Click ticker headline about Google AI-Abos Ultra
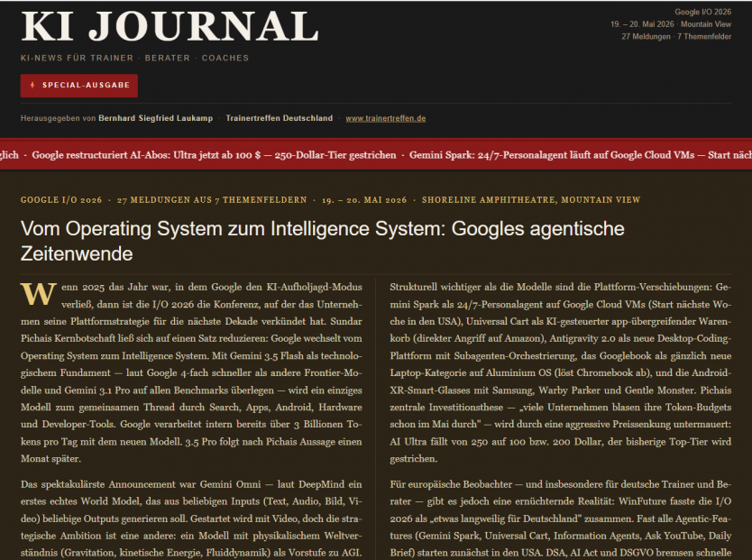The width and height of the screenshot is (752, 560). [214, 155]
